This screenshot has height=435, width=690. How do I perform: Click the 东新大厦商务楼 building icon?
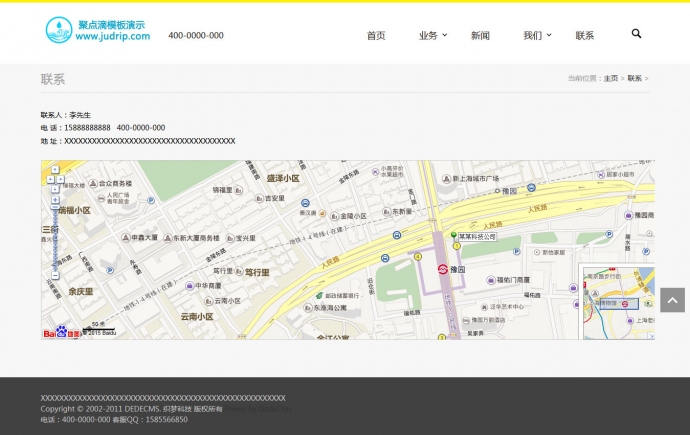168,238
